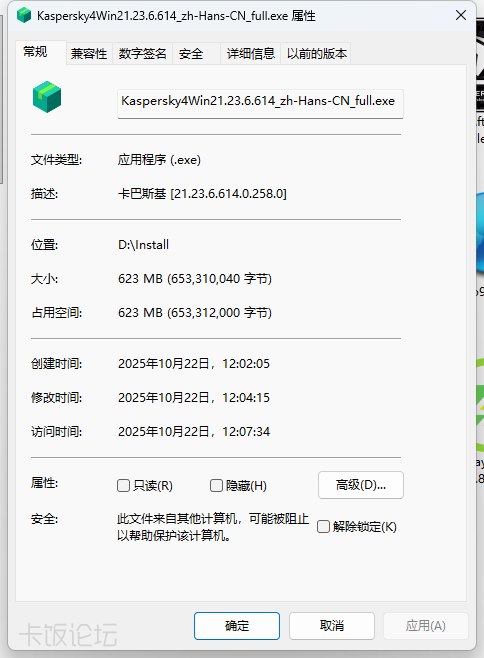Click size value 623 MB (653,310,040 字节)
The height and width of the screenshot is (658, 484).
click(x=195, y=279)
